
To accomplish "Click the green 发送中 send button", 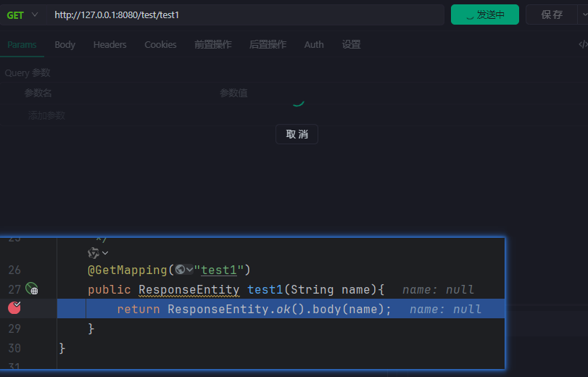I will pyautogui.click(x=484, y=14).
